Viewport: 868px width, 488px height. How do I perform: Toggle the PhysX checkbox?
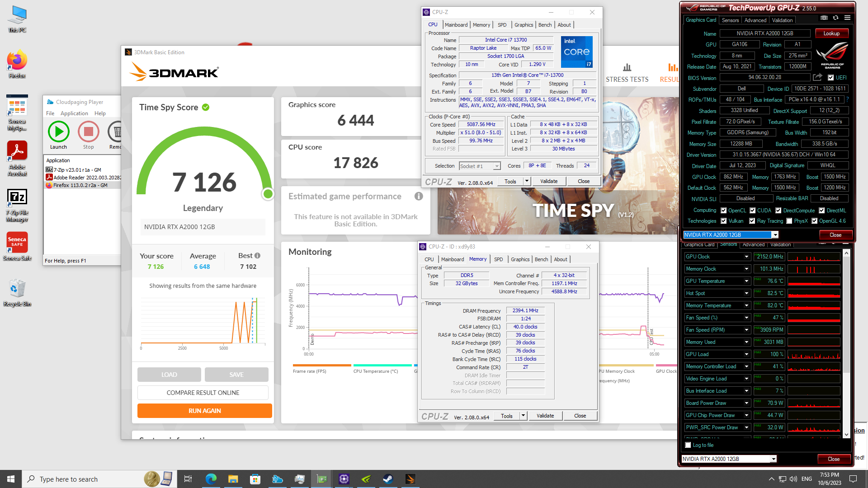coord(789,221)
